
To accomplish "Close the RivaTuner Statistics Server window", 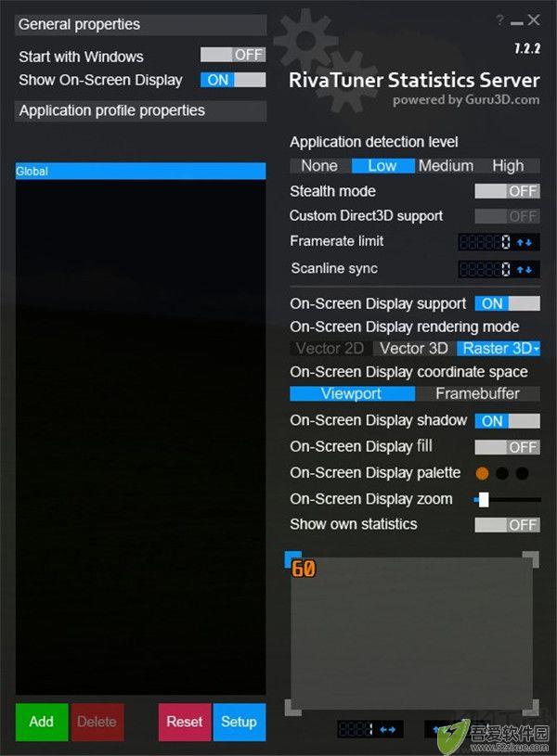I will [534, 19].
